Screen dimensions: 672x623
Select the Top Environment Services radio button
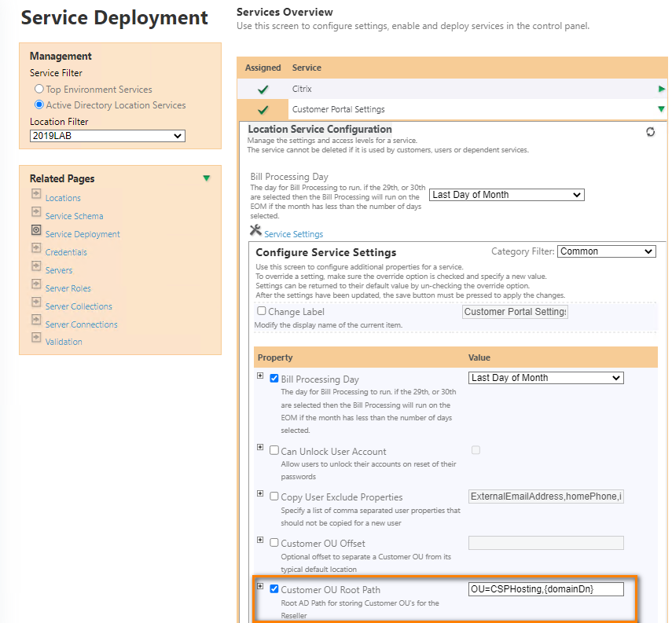(x=39, y=90)
